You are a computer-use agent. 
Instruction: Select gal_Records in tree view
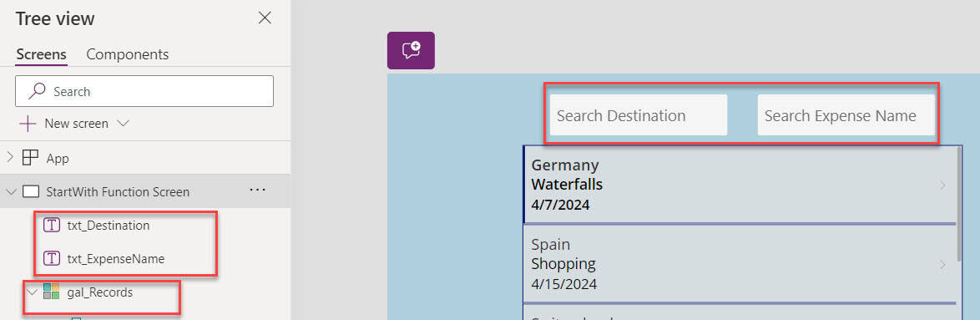point(99,292)
